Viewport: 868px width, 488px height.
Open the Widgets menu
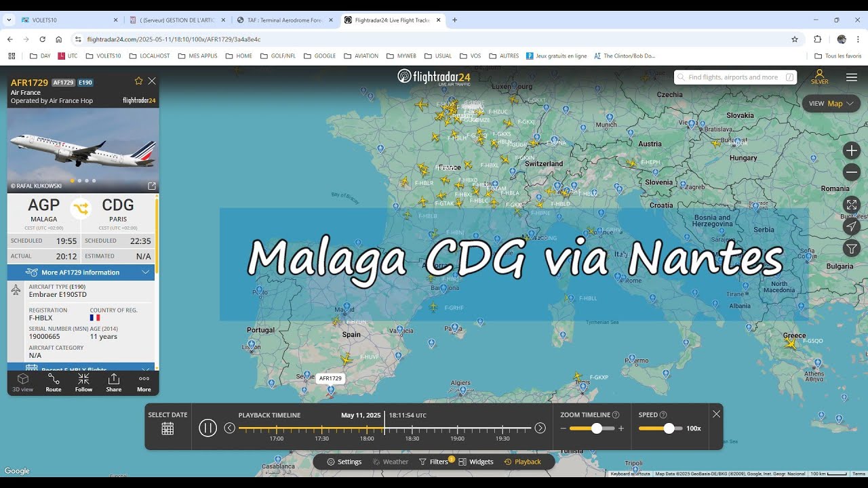coord(476,462)
